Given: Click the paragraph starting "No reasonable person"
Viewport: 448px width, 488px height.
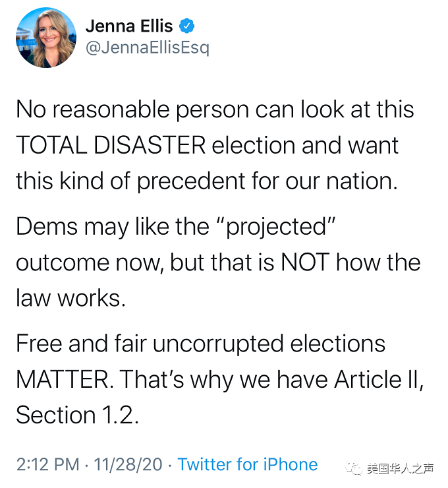Looking at the screenshot, I should [x=215, y=144].
